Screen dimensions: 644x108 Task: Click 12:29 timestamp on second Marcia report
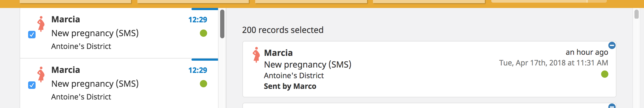198,70
